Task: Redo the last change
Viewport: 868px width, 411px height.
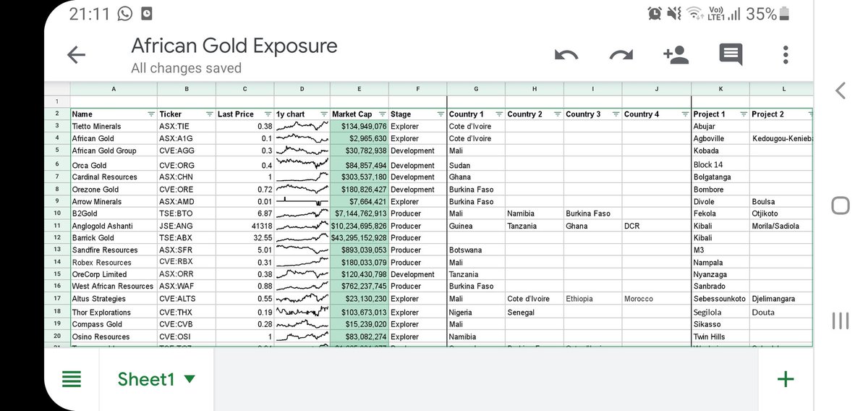Action: pos(621,55)
